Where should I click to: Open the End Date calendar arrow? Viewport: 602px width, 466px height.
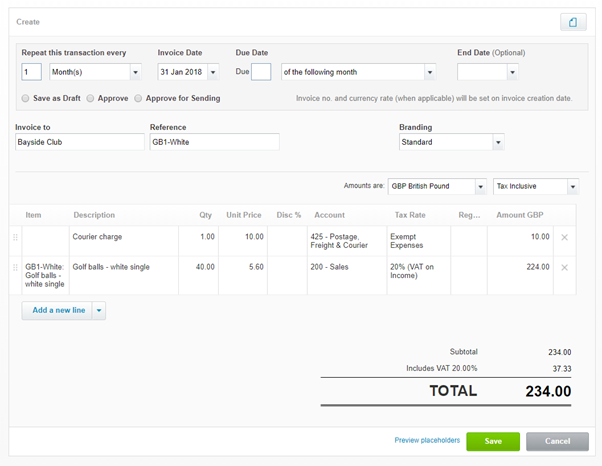[x=512, y=72]
